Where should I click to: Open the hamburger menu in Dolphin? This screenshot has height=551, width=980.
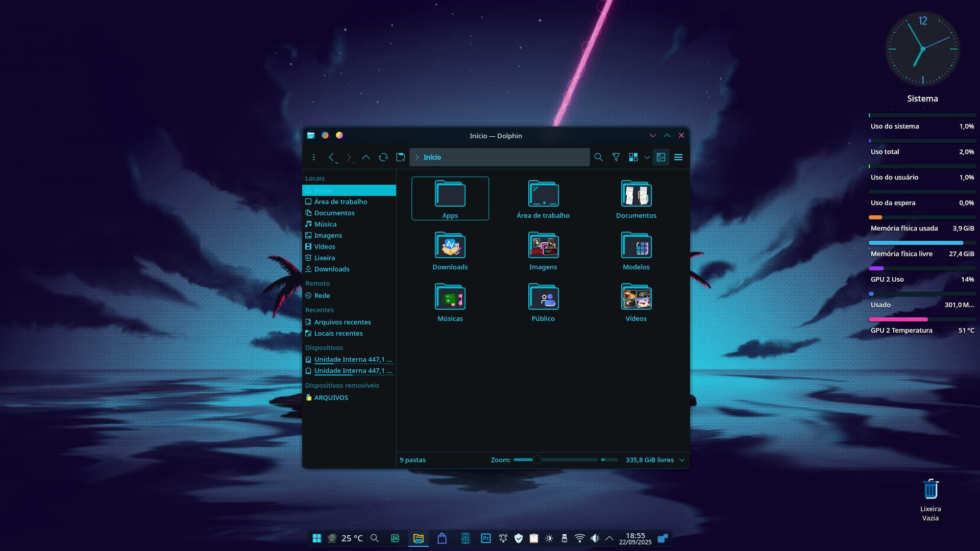[x=678, y=157]
